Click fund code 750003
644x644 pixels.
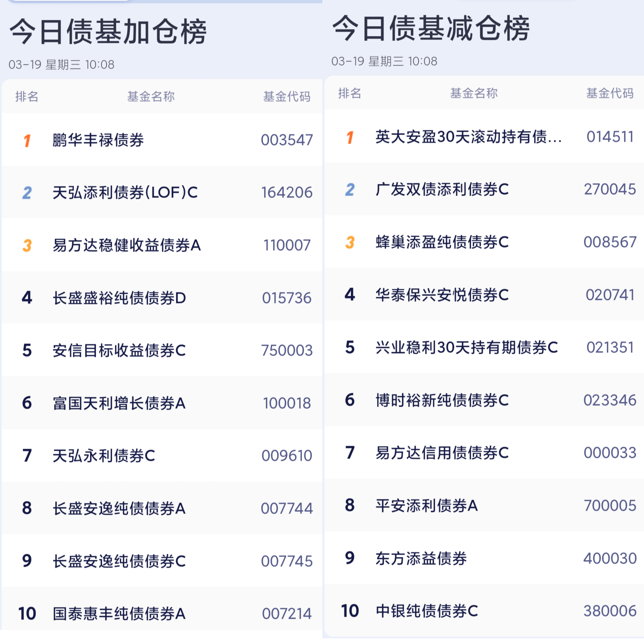pos(287,350)
